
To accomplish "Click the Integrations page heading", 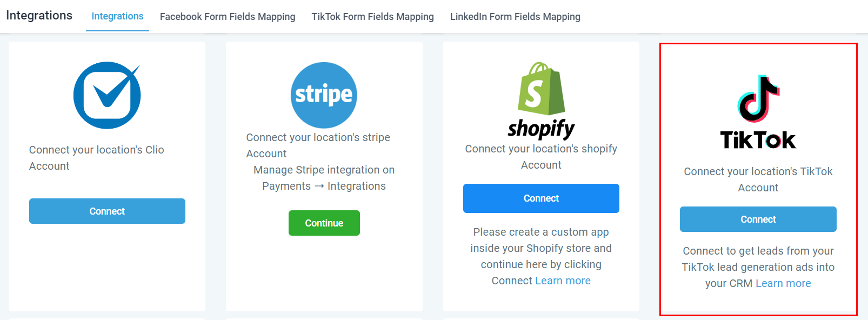I will coord(39,15).
